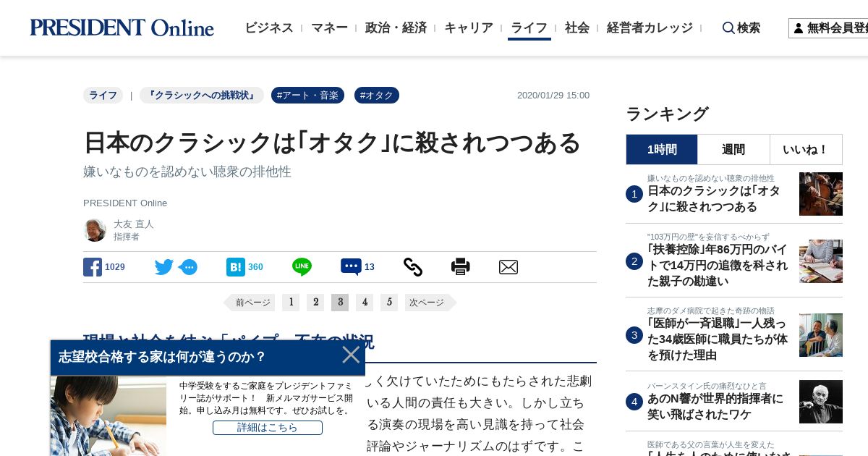Switch ranking to いいね！ tab
Viewport: 868px width, 456px height.
coord(806,150)
